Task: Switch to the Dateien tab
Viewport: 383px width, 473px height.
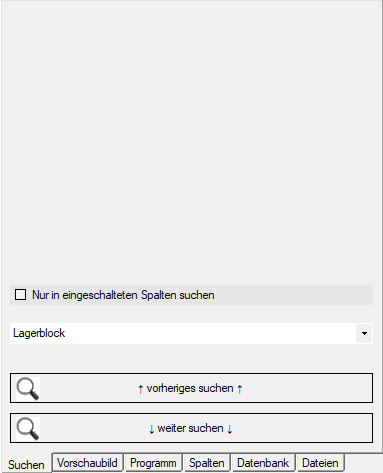Action: click(x=320, y=463)
